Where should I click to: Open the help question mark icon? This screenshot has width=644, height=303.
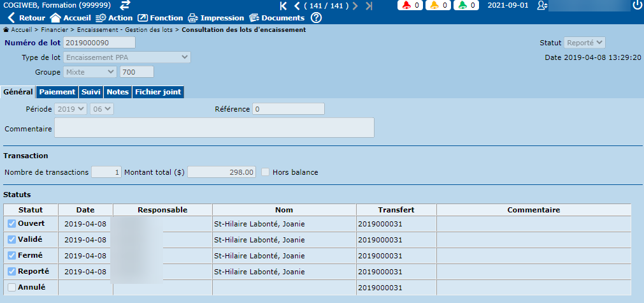pos(316,18)
